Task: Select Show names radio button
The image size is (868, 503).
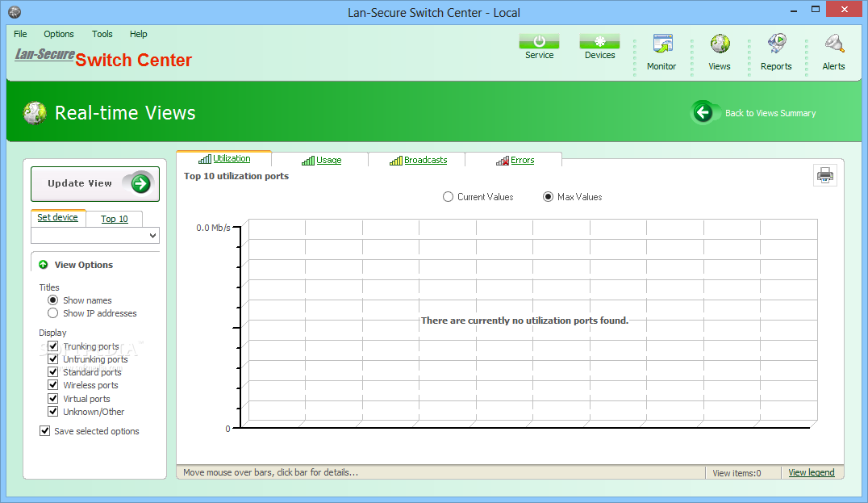Action: point(52,300)
